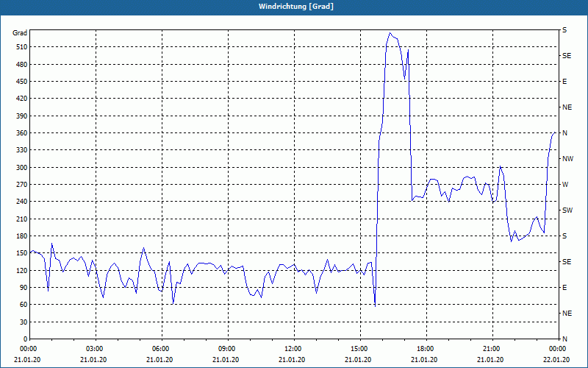Select the E compass label level with 90
588x368 pixels.
(x=564, y=288)
